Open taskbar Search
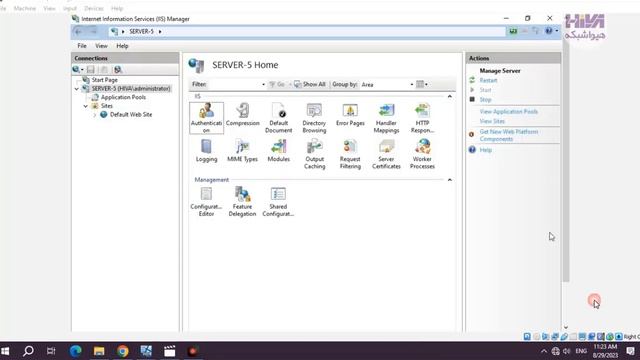This screenshot has width=640, height=360. pos(28,351)
